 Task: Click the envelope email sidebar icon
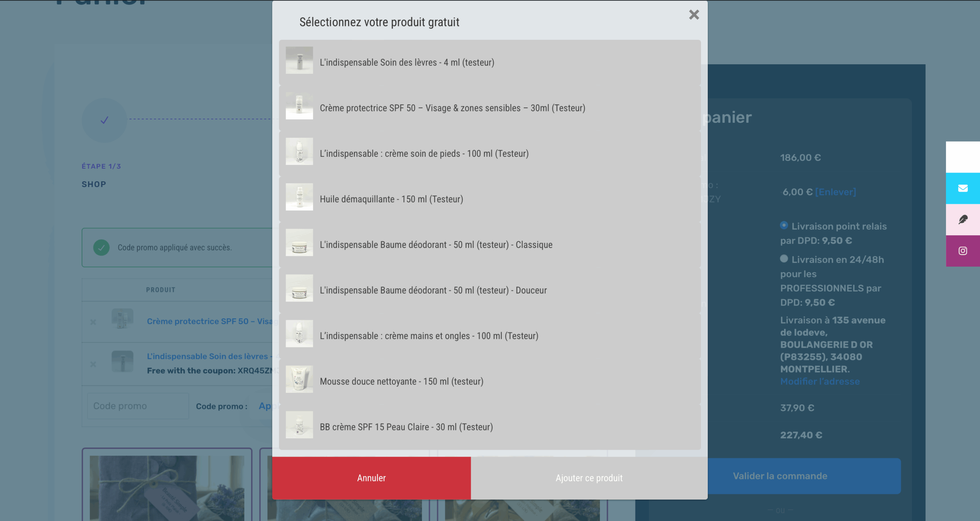pos(962,188)
